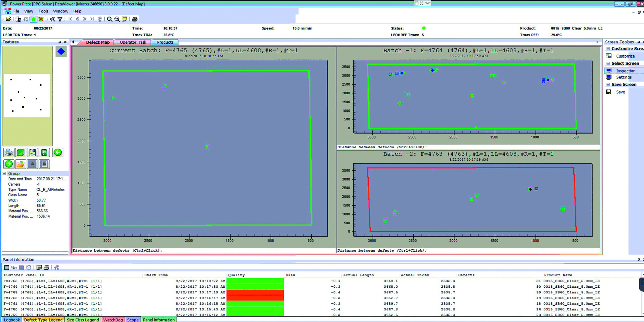Pin the Panel information panel
This screenshot has width=644, height=322.
639,260
